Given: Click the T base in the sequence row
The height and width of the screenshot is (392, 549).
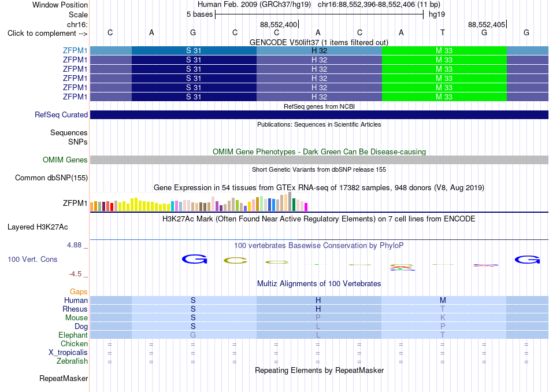Looking at the screenshot, I should pyautogui.click(x=443, y=32).
